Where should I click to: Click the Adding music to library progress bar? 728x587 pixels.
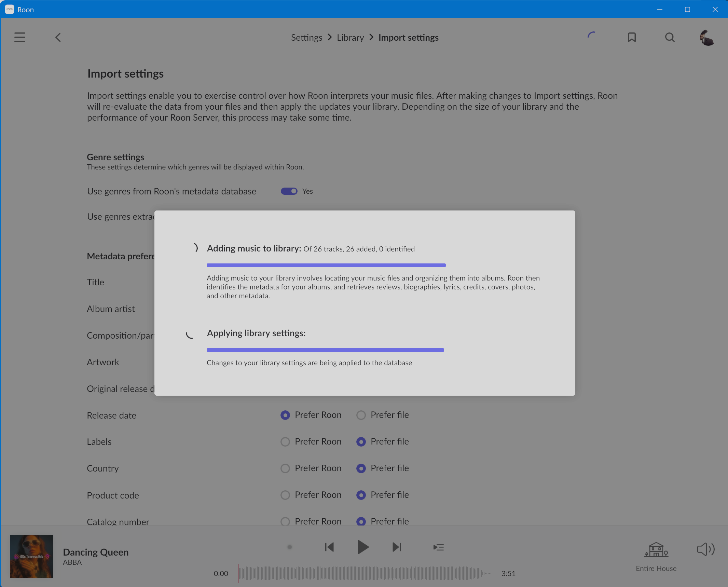point(326,265)
